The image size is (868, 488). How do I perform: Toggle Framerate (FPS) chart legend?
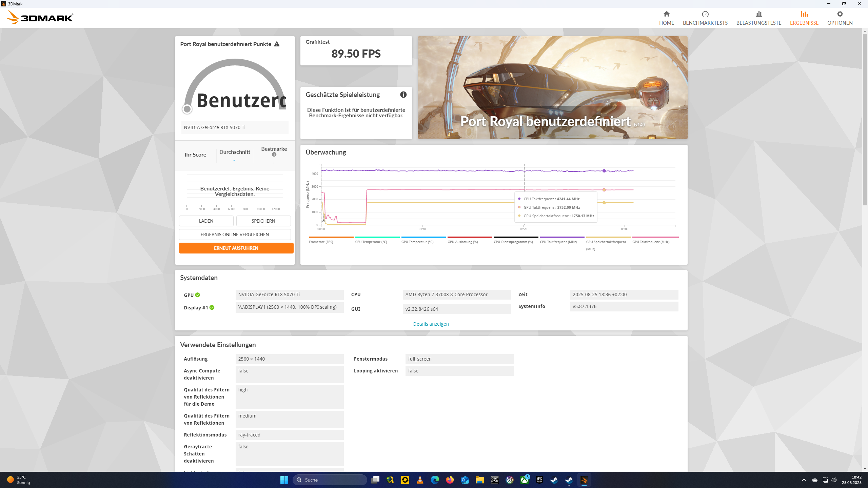point(321,242)
